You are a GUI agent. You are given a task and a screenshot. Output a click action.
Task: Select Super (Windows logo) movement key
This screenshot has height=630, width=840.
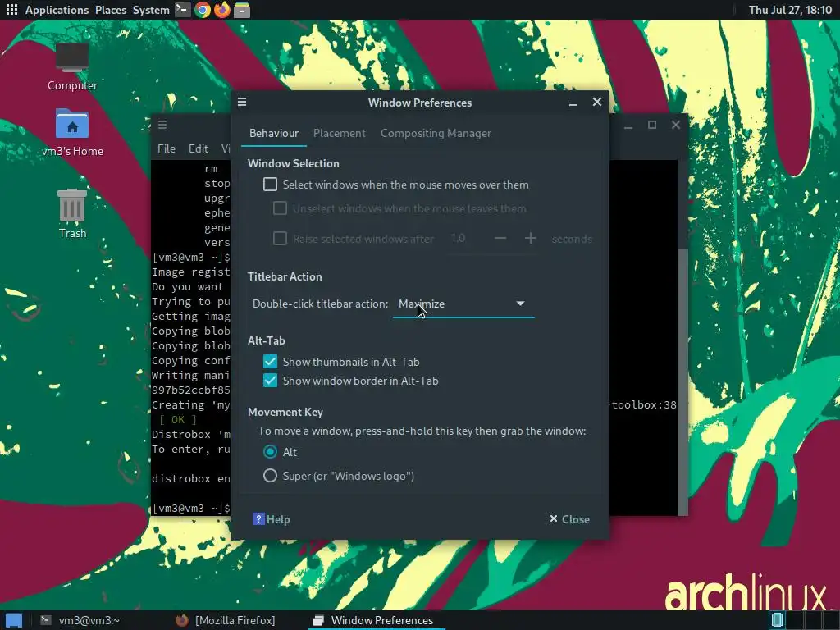[x=270, y=476]
